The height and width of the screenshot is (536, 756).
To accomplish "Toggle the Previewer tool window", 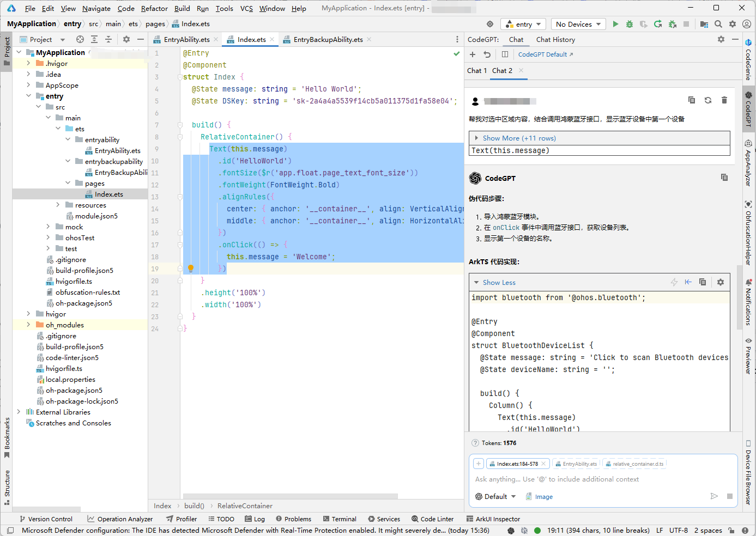I will [x=748, y=356].
